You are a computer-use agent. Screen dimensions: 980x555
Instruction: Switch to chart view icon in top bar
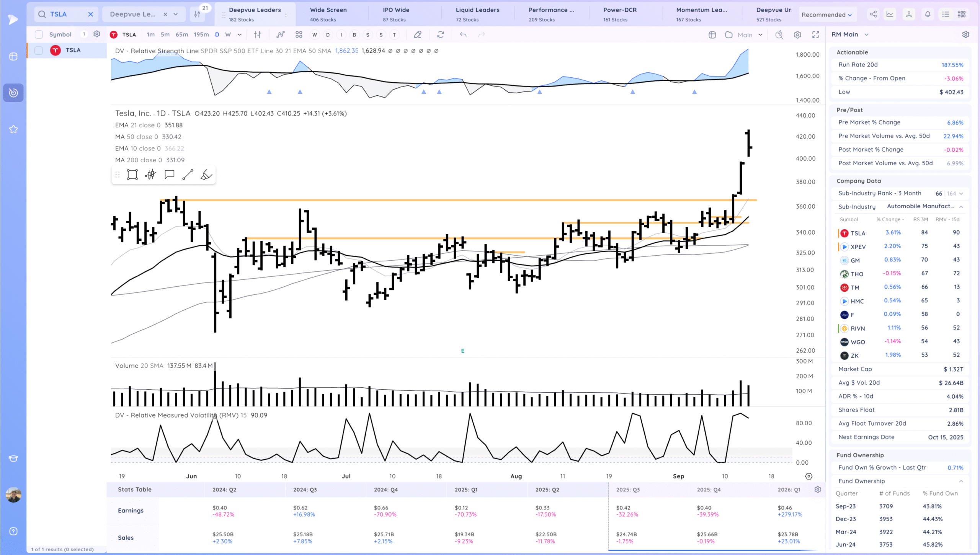pos(890,14)
